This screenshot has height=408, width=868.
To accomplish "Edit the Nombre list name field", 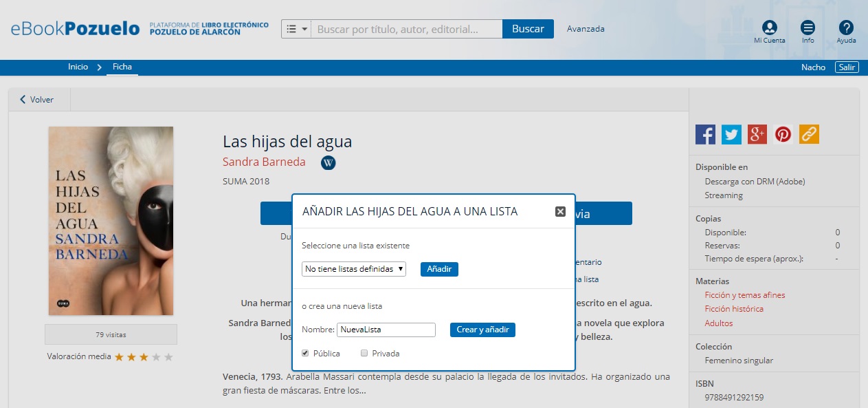I will [386, 330].
